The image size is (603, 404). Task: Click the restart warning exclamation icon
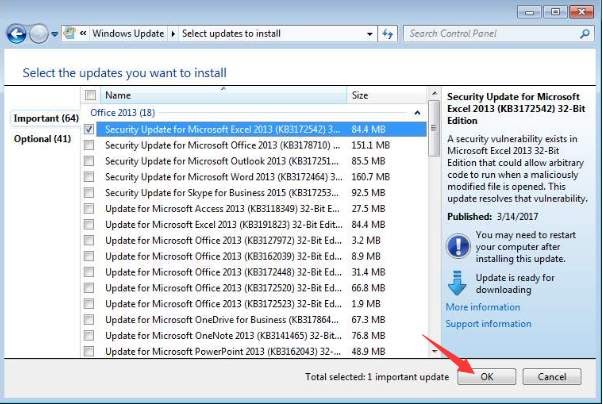click(458, 246)
